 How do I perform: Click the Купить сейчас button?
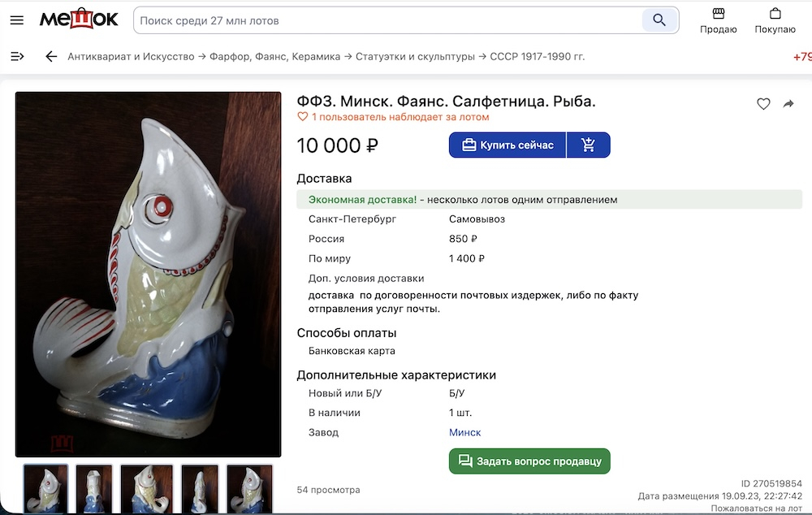pyautogui.click(x=508, y=145)
